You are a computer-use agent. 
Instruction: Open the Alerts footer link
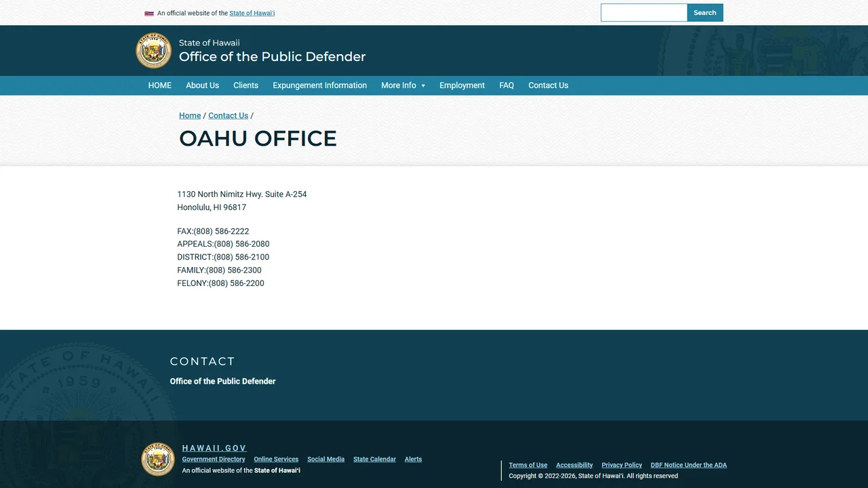pos(413,460)
